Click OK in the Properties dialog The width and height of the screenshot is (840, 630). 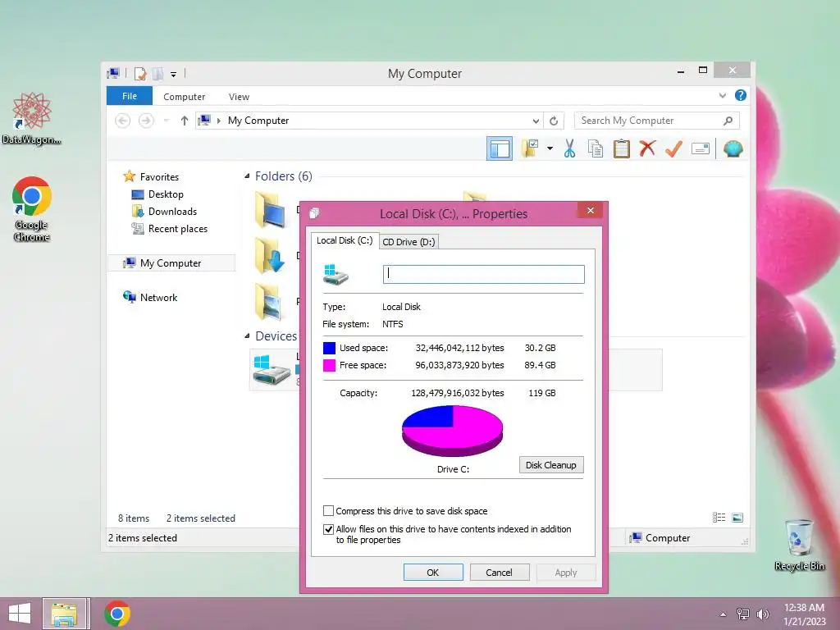[433, 572]
